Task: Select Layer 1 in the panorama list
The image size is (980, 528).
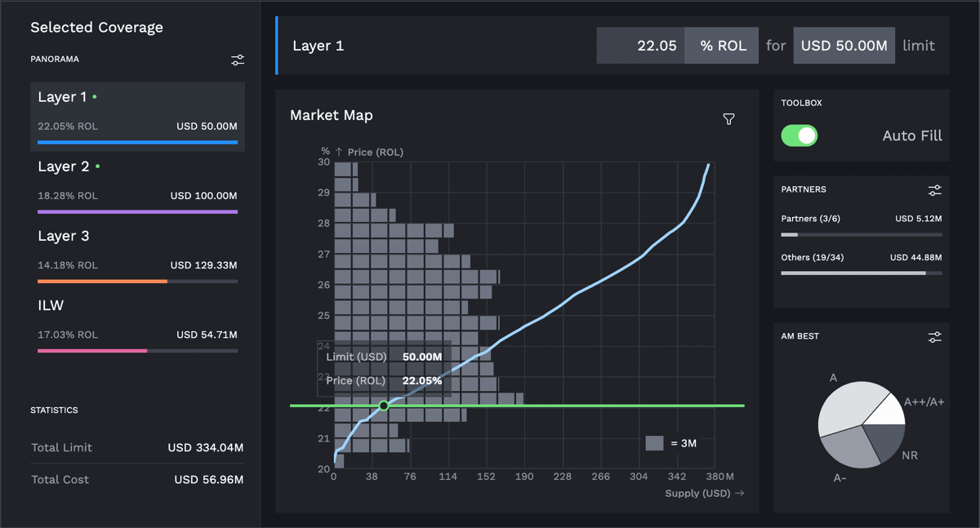Action: pyautogui.click(x=137, y=116)
